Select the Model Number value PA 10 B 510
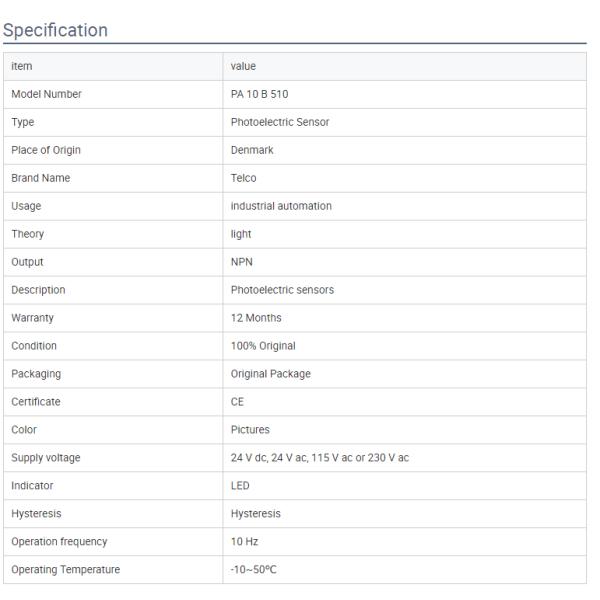Image resolution: width=600 pixels, height=600 pixels. click(258, 94)
